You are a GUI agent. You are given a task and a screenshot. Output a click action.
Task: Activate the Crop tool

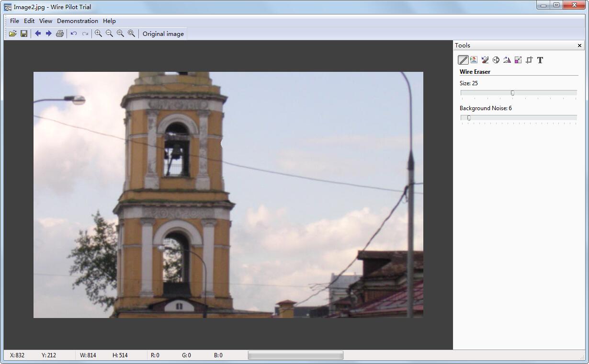[x=529, y=60]
